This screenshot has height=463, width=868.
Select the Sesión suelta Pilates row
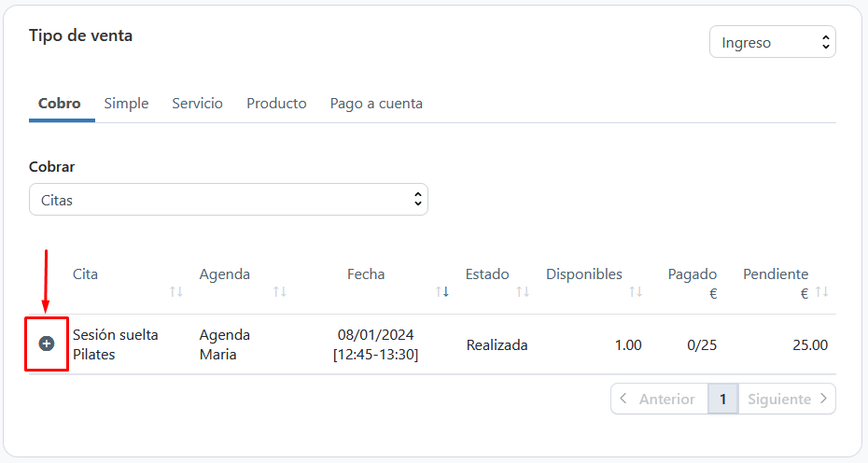(x=116, y=344)
